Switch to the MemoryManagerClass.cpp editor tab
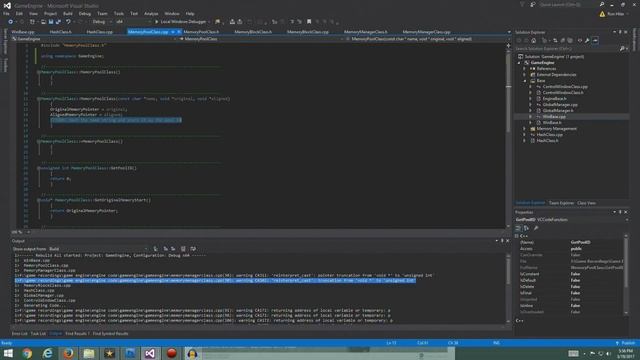This screenshot has height=360, width=640. (426, 32)
